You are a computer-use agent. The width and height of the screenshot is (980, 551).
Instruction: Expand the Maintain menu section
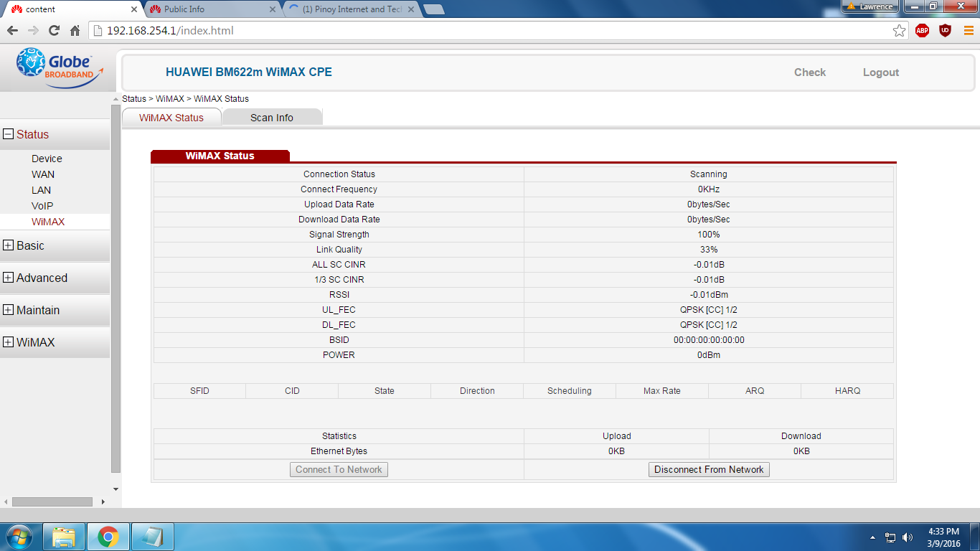coord(9,310)
